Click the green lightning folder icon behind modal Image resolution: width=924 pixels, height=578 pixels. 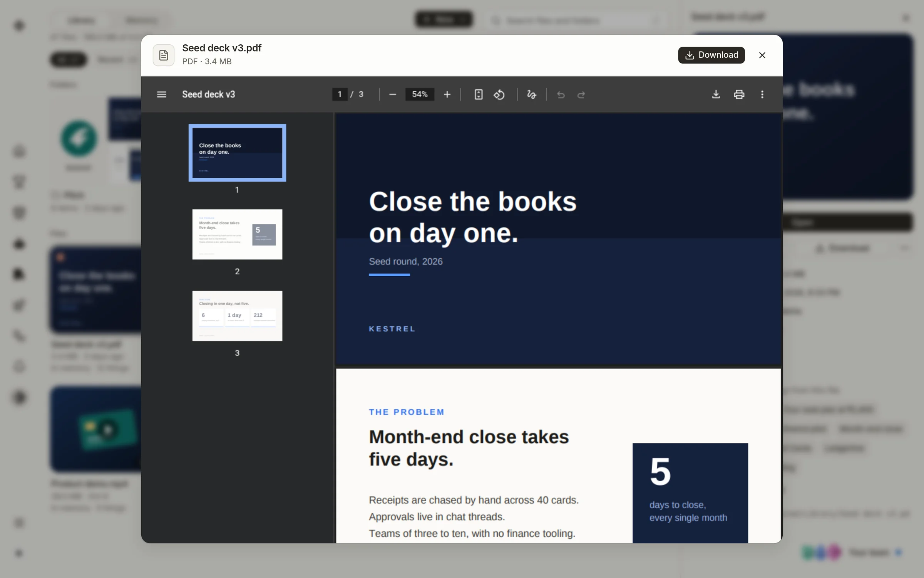79,138
